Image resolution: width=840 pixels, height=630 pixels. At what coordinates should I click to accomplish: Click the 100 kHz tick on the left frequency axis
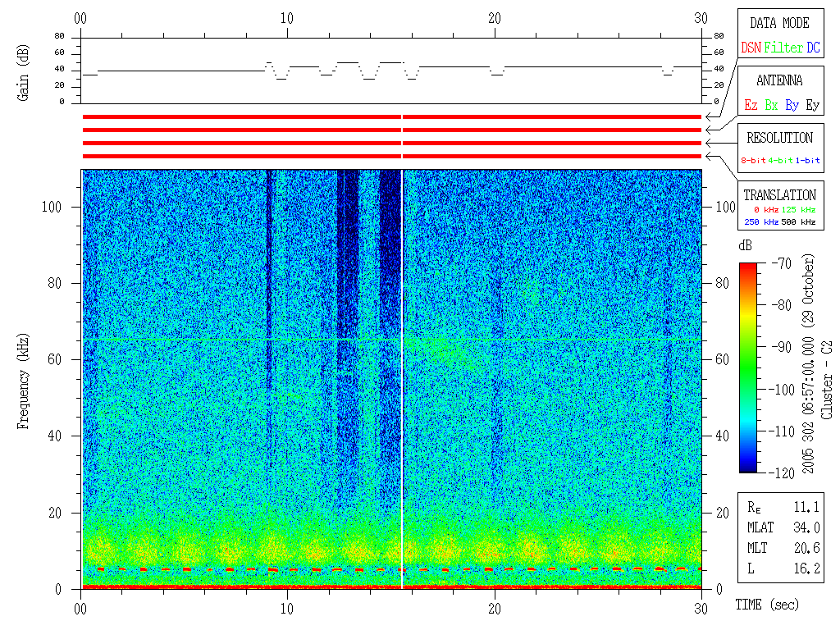click(52, 207)
